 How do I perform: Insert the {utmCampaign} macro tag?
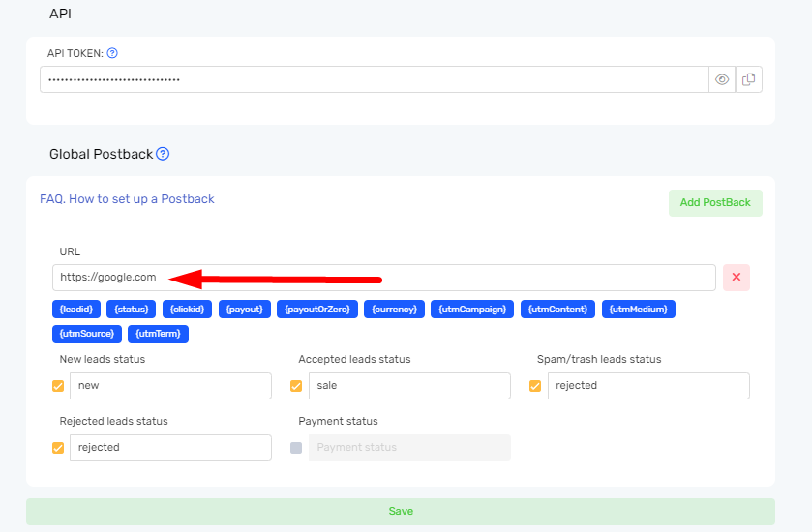pos(471,309)
